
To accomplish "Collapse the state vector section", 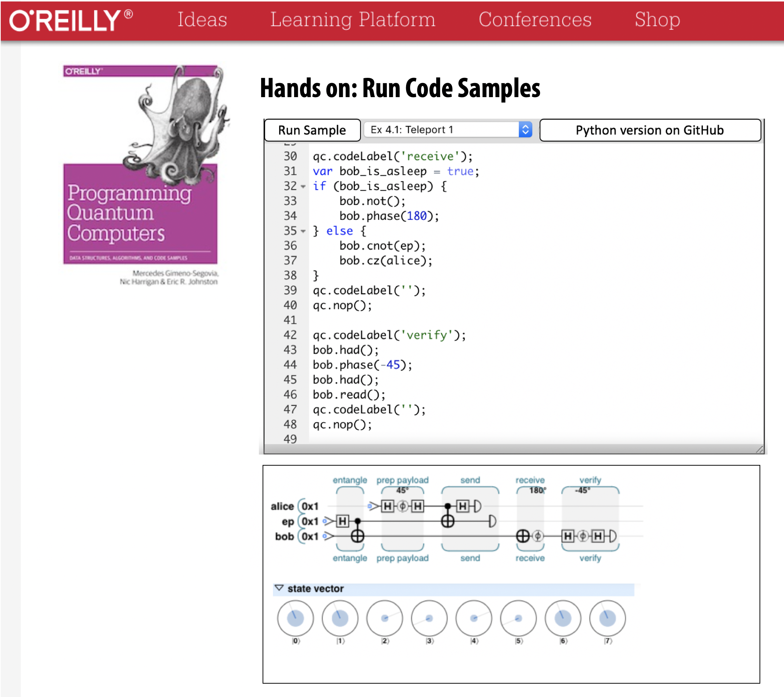I will pos(280,589).
